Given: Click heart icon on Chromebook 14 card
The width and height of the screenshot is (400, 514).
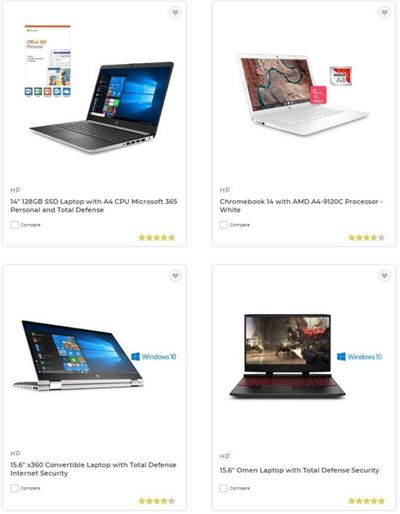Looking at the screenshot, I should click(x=384, y=13).
